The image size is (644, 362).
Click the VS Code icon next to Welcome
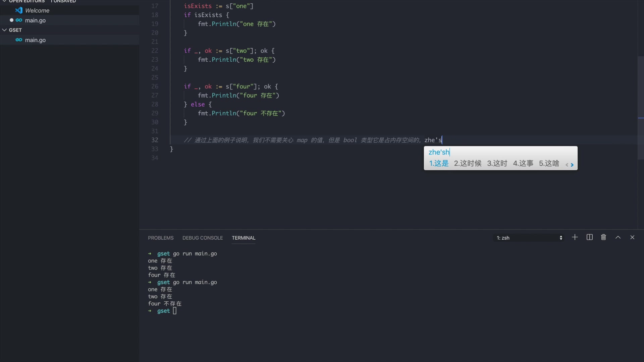(x=19, y=10)
